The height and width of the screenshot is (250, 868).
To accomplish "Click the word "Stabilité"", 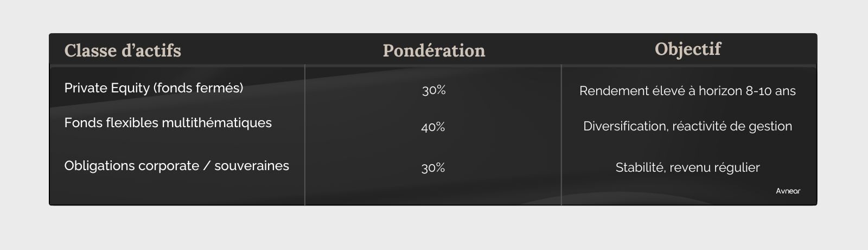I will tap(640, 167).
